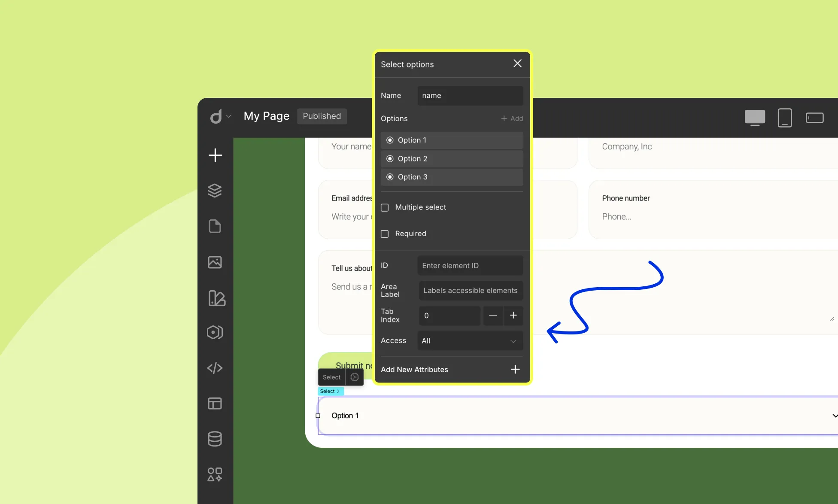Viewport: 838px width, 504px height.
Task: Switch to mobile landscape viewport icon
Action: (815, 118)
